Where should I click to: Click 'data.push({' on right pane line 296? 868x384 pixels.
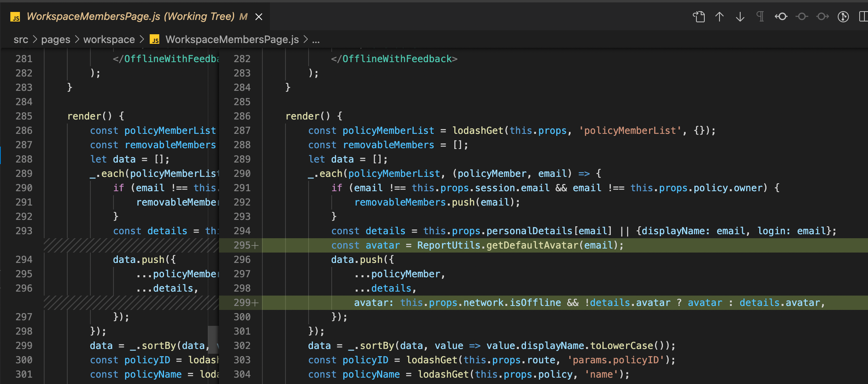362,260
